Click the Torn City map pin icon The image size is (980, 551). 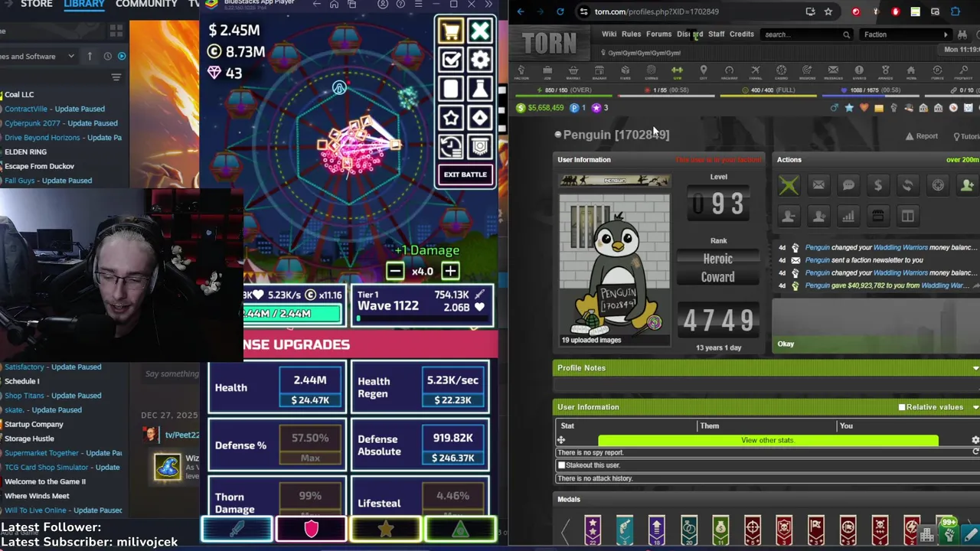(703, 72)
